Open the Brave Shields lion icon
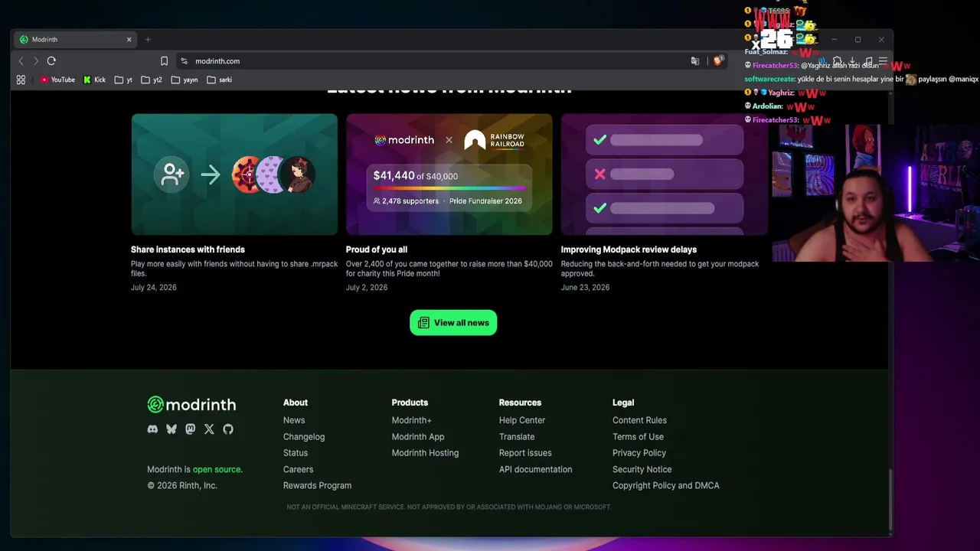The image size is (980, 551). point(717,61)
